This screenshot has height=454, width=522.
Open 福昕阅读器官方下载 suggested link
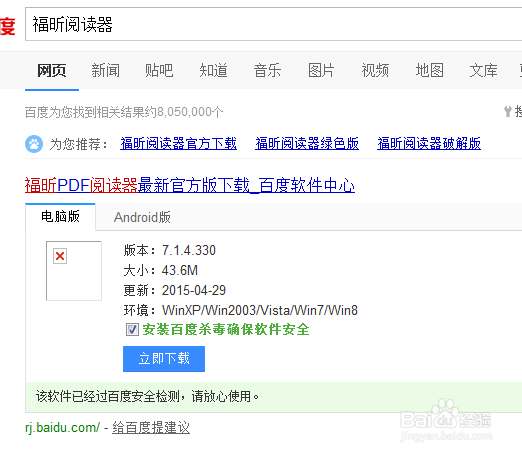(x=178, y=144)
